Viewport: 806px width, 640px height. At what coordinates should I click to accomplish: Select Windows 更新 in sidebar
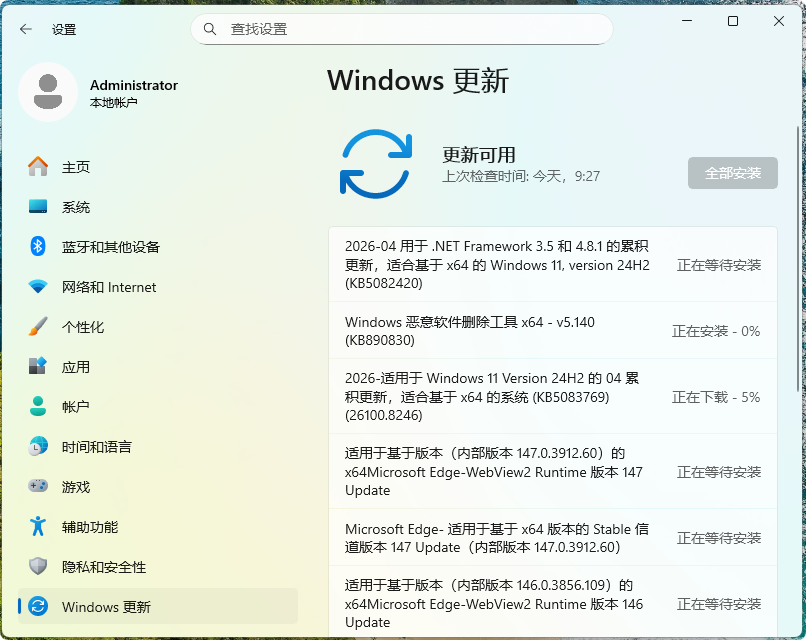coord(158,607)
